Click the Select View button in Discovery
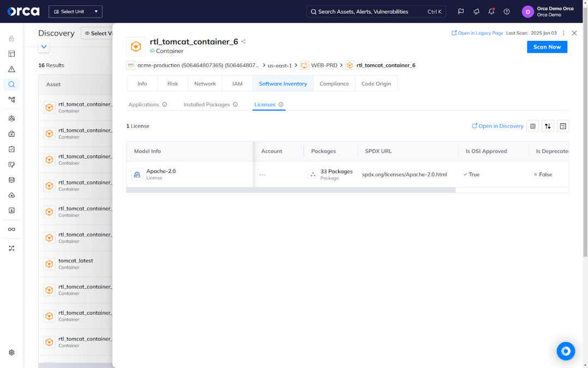 point(97,33)
